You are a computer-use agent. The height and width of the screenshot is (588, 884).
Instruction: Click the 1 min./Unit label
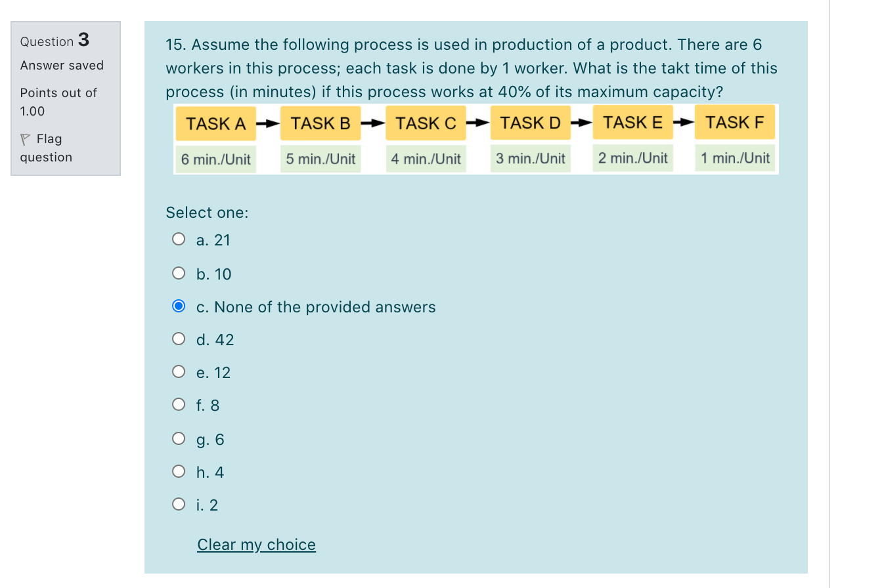point(735,157)
